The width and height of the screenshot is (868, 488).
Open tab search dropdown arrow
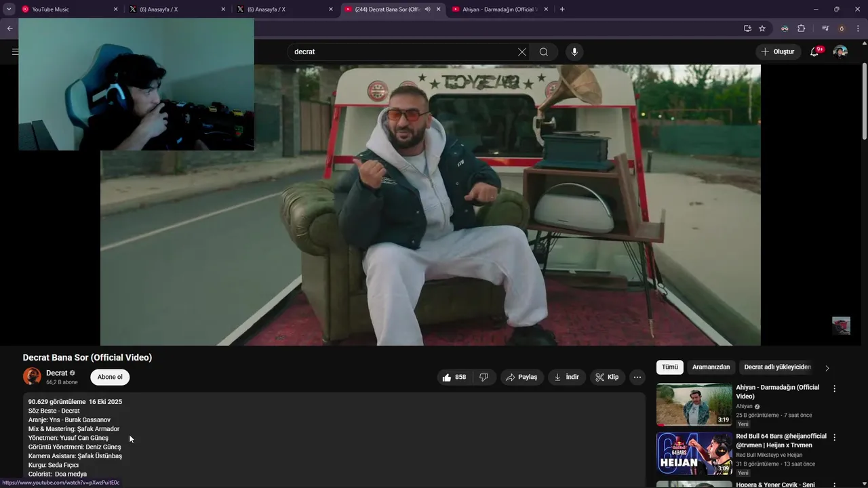[x=9, y=9]
